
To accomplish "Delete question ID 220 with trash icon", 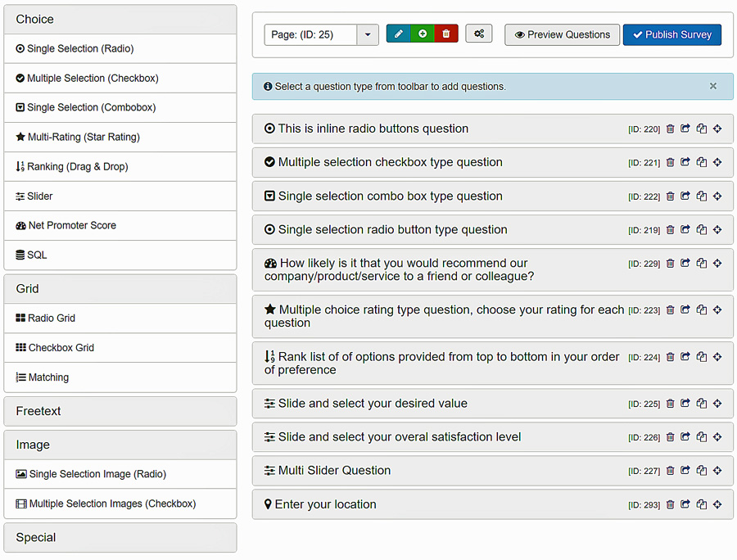I will click(670, 129).
